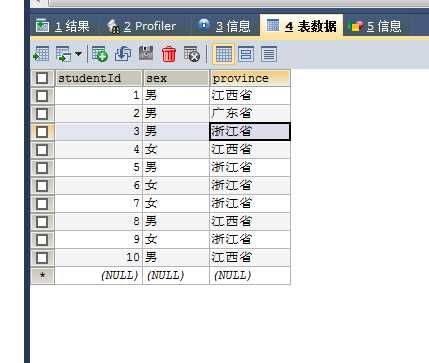Viewport: 429px width, 363px height.
Task: Sort by the studentId column header
Action: pos(99,78)
